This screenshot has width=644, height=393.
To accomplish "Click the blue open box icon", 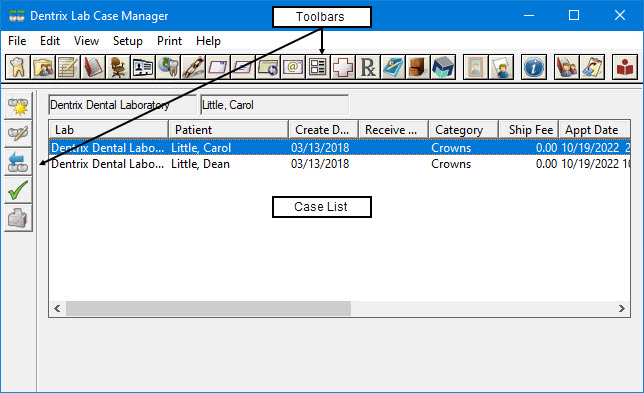I will click(443, 67).
